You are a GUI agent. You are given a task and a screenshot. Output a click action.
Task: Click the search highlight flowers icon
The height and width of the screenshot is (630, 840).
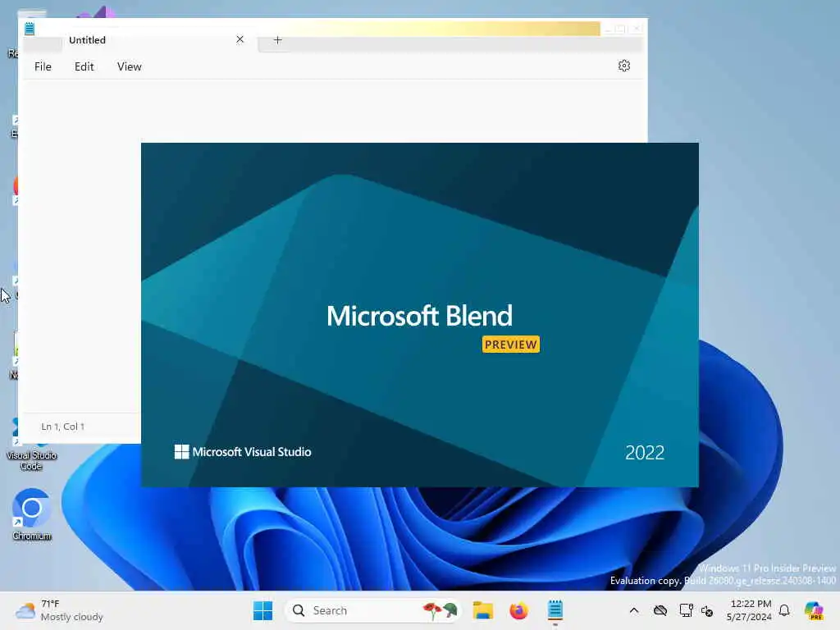tap(440, 610)
